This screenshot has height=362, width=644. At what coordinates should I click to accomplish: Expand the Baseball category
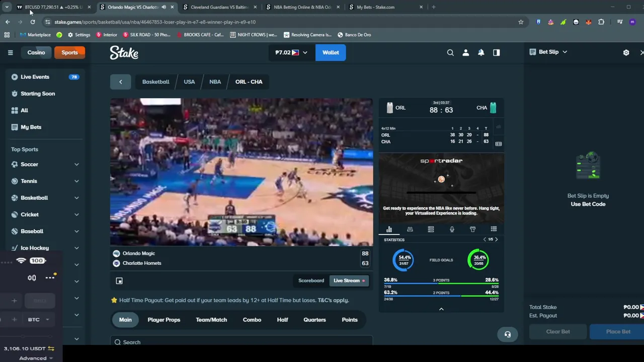(76, 231)
